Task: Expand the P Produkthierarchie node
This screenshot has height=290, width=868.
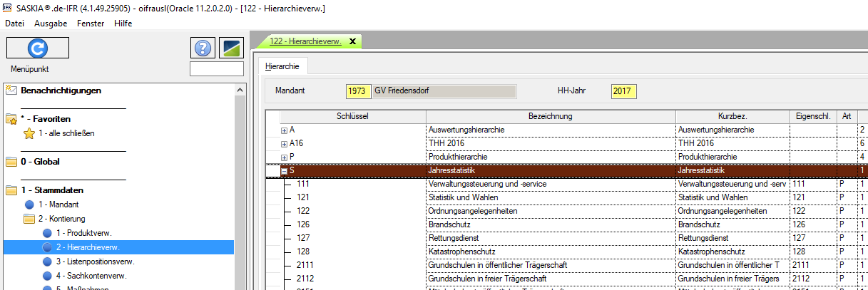Action: pos(284,157)
